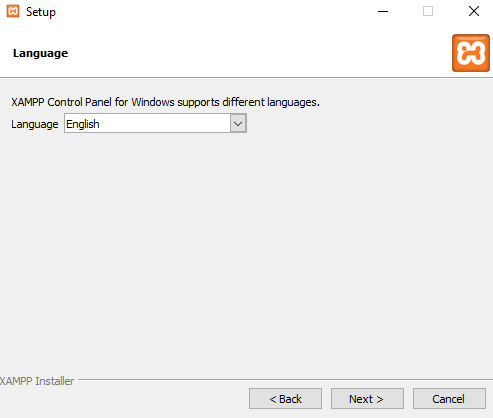This screenshot has width=493, height=418.
Task: Cancel the XAMPP installation
Action: [x=449, y=398]
